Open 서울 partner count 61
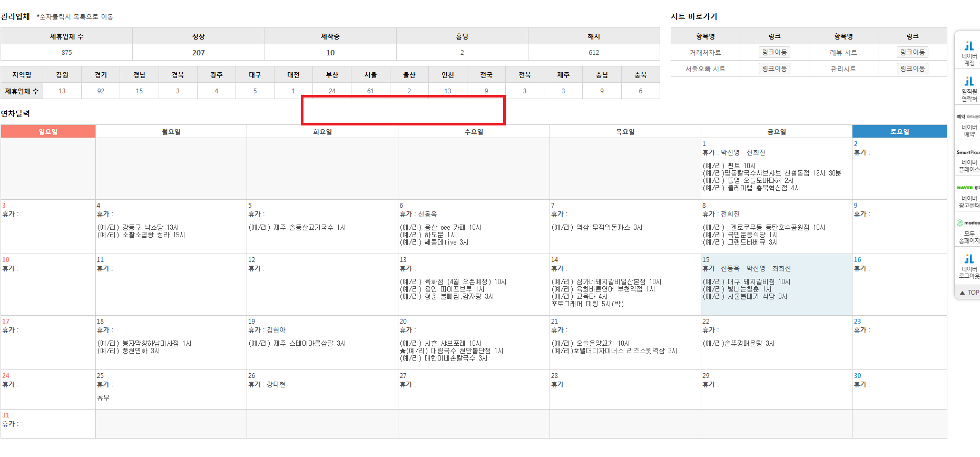The height and width of the screenshot is (457, 980). [370, 91]
